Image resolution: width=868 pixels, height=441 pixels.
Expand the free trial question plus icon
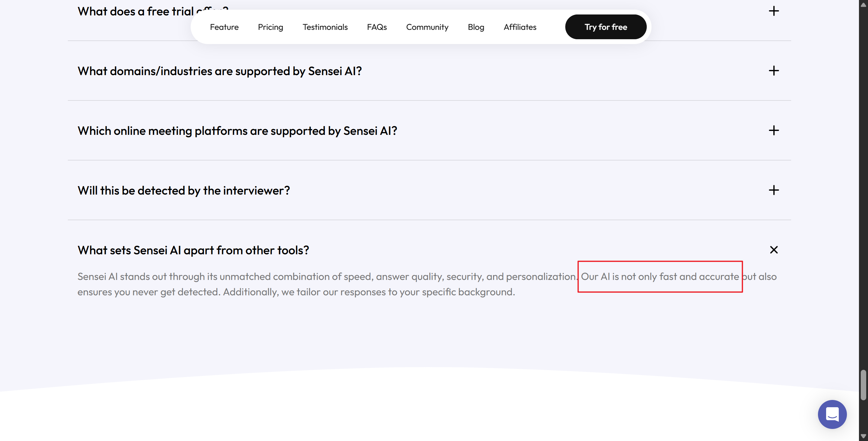tap(774, 11)
